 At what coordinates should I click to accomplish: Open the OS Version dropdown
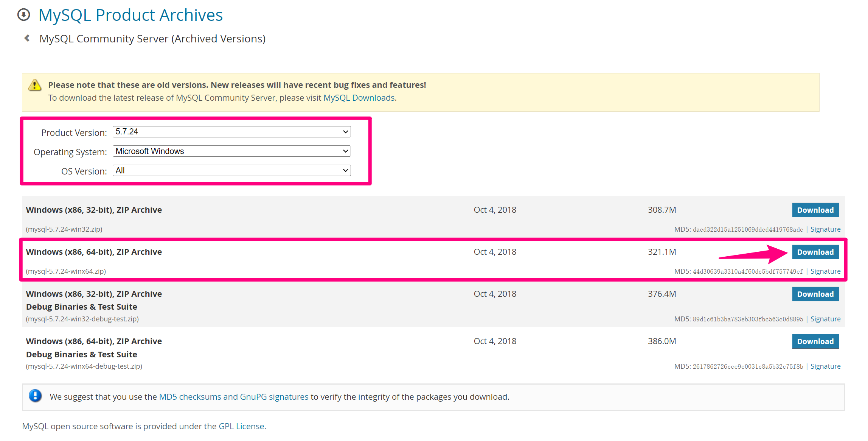(231, 170)
